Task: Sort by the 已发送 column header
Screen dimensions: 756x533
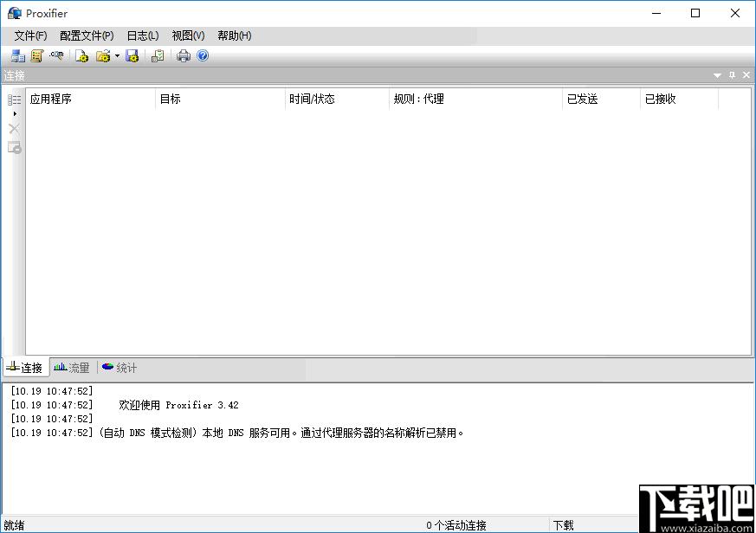Action: tap(601, 99)
